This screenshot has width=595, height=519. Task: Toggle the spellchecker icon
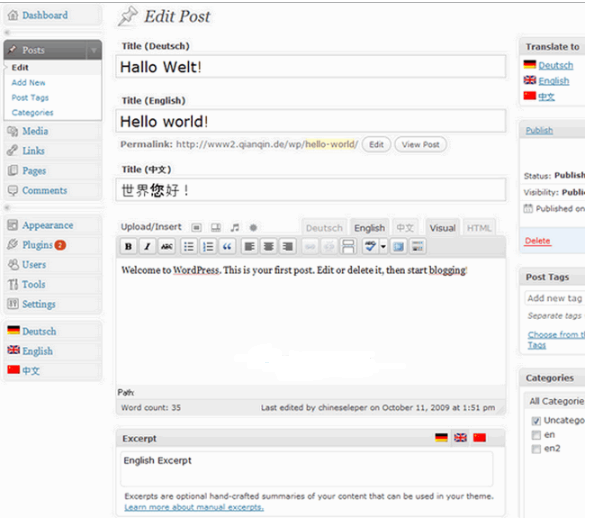(370, 247)
